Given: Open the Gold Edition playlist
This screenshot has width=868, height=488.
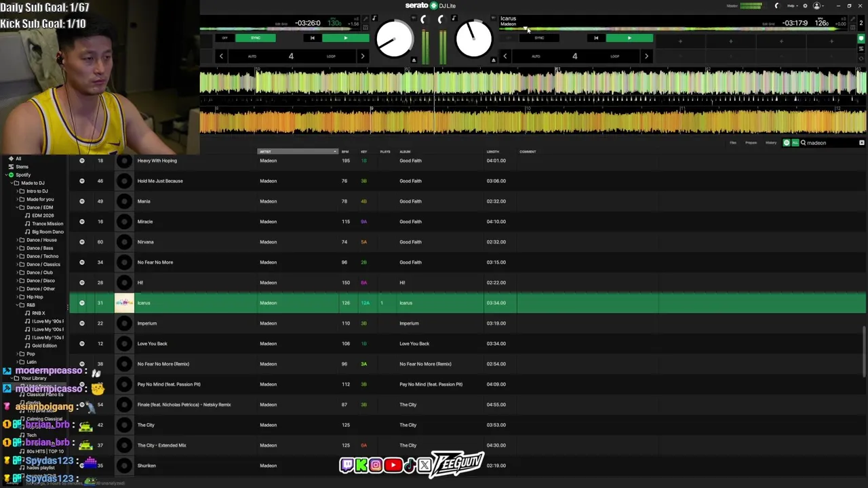Looking at the screenshot, I should click(x=44, y=346).
